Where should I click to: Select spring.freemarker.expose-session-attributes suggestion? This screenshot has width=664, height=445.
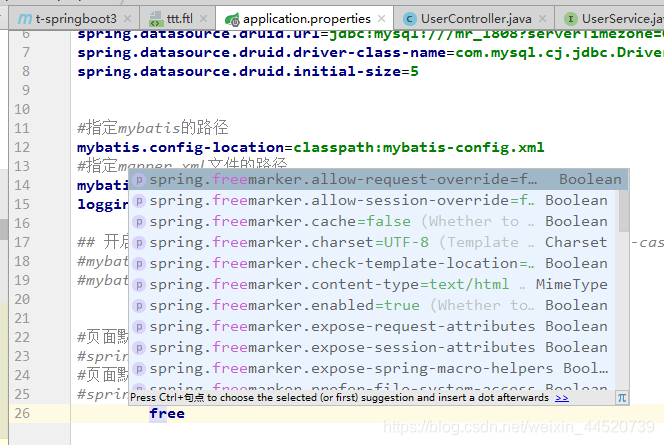pyautogui.click(x=373, y=347)
